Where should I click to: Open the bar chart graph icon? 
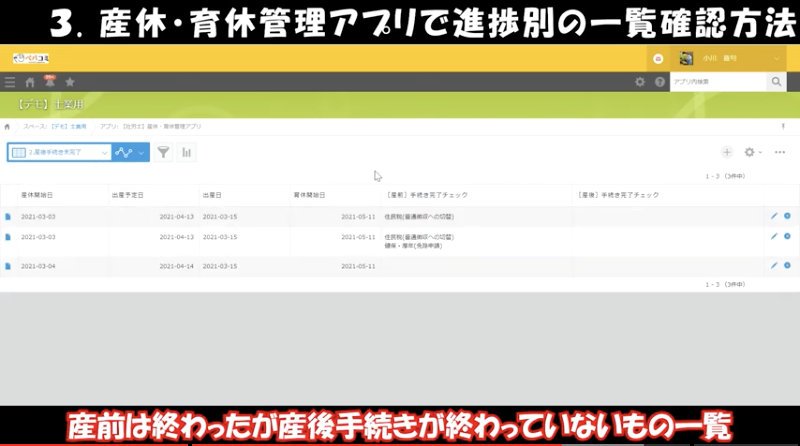[186, 152]
